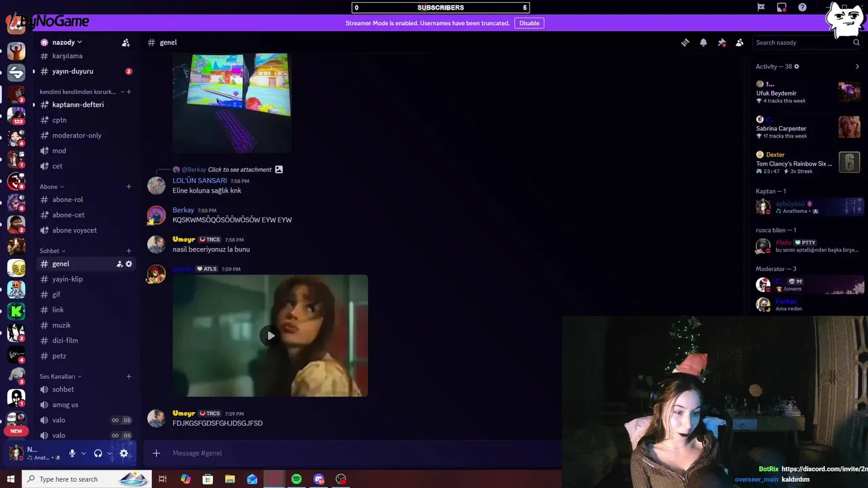Viewport: 868px width, 488px height.
Task: Toggle the member list icon
Action: coord(739,42)
